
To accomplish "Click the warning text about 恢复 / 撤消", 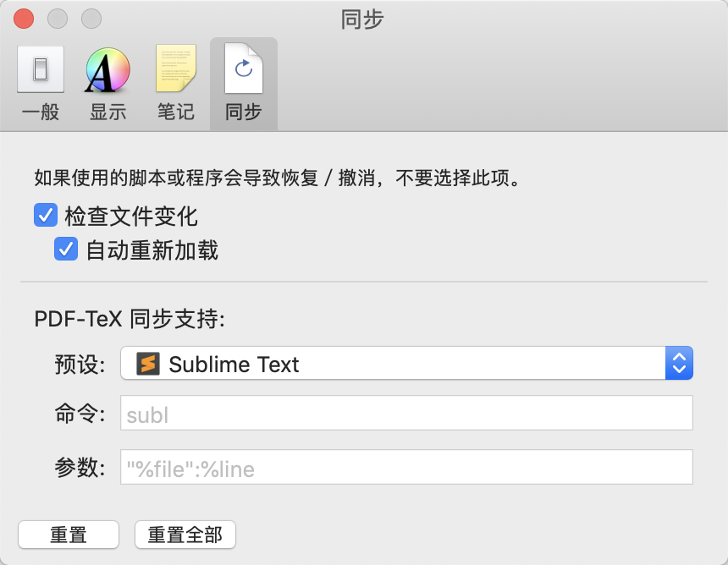I will tap(278, 178).
